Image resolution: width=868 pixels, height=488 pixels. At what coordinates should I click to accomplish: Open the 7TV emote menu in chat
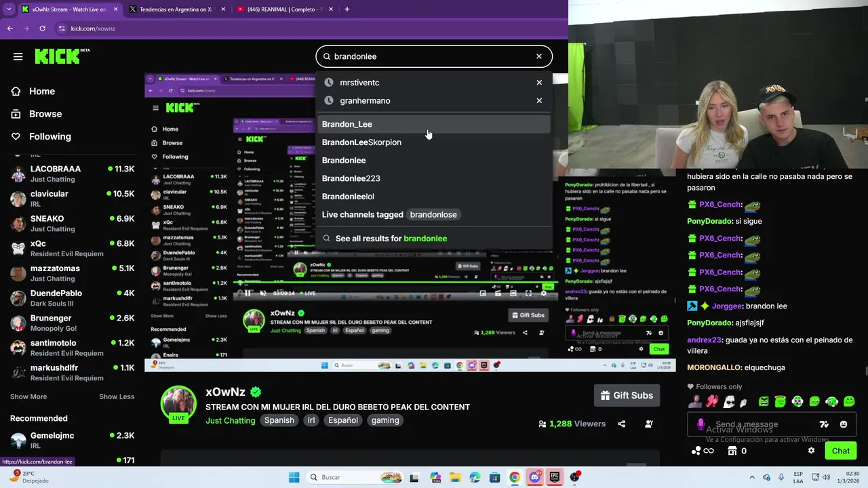(x=824, y=424)
